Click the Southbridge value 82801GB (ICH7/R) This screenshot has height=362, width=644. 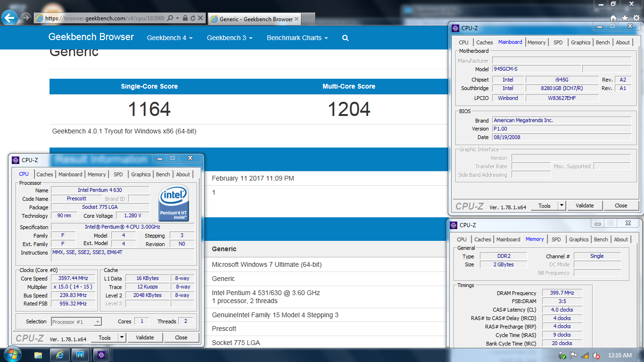pos(562,88)
